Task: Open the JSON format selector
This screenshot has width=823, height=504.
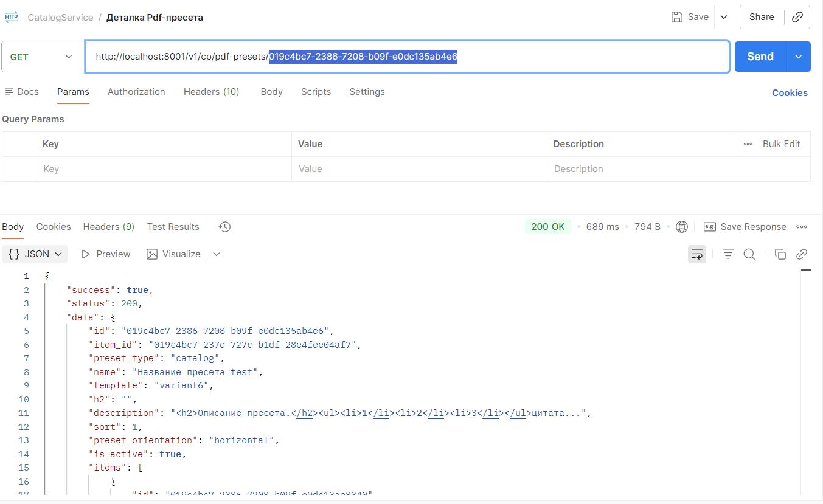Action: click(x=35, y=254)
